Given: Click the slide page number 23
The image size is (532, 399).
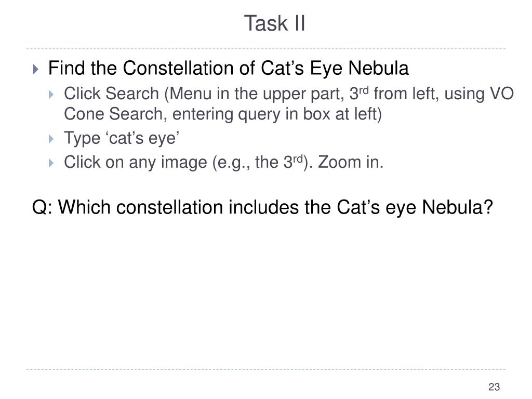Looking at the screenshot, I should click(494, 387).
